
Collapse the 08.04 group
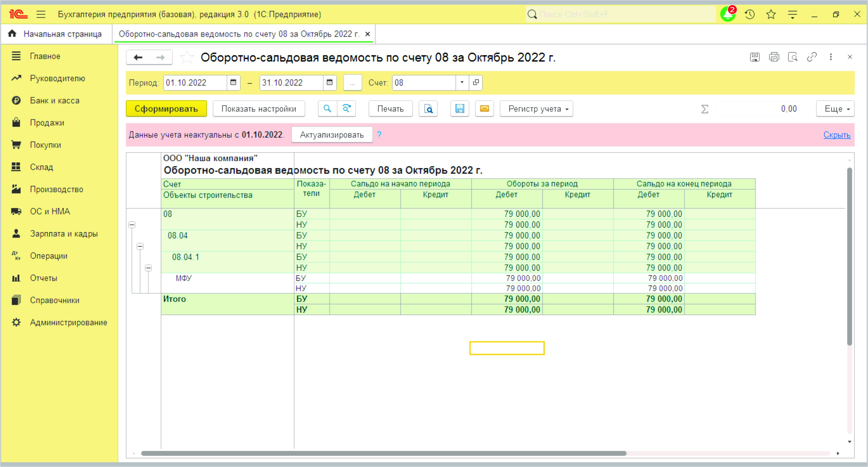[140, 246]
